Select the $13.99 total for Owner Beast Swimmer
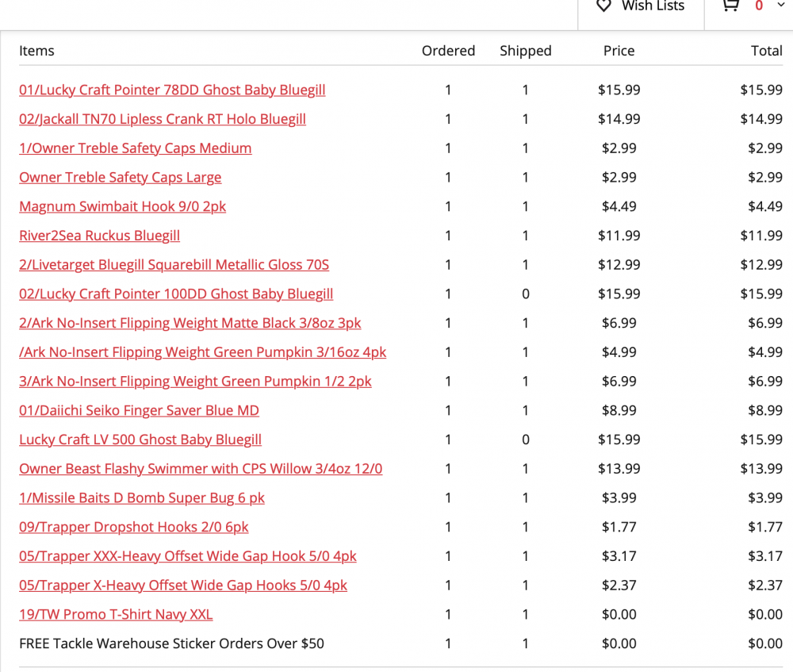The image size is (793, 672). (761, 469)
